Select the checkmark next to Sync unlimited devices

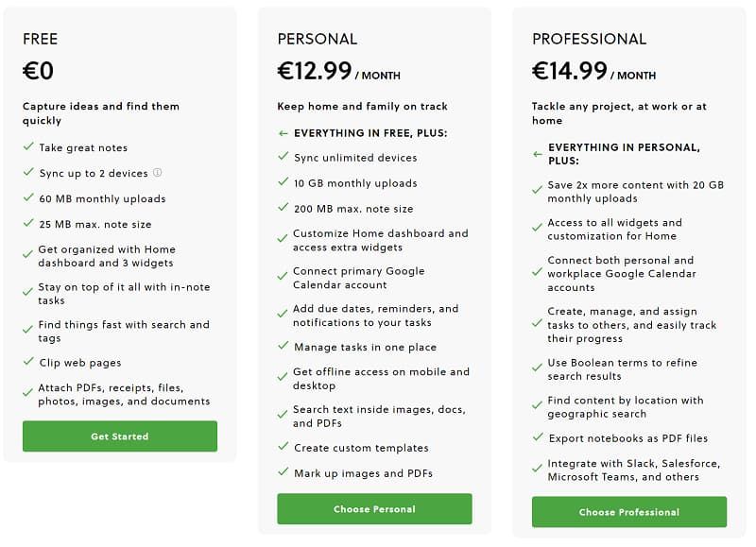coord(281,158)
